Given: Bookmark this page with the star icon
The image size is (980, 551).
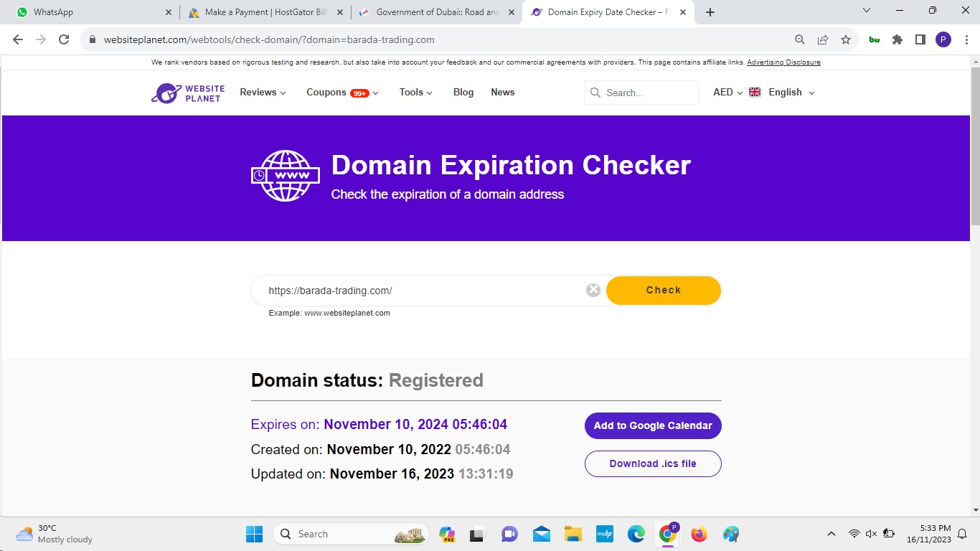Looking at the screenshot, I should click(x=846, y=39).
